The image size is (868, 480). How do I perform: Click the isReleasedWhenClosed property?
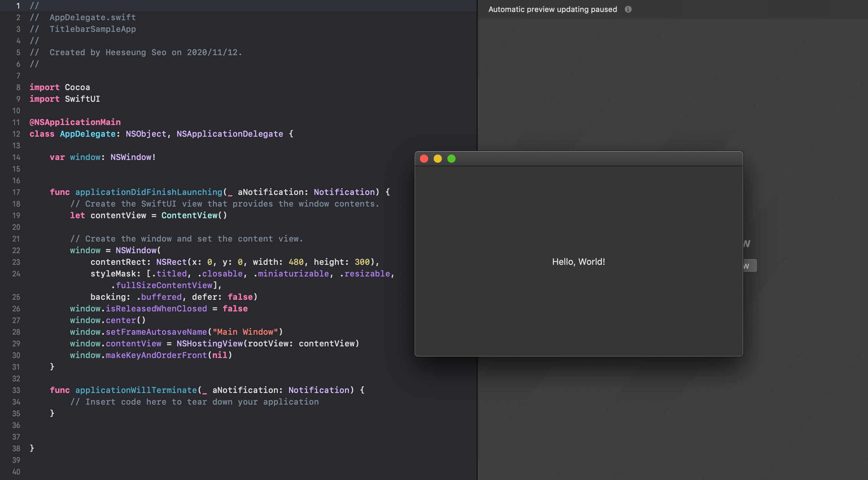pos(156,309)
